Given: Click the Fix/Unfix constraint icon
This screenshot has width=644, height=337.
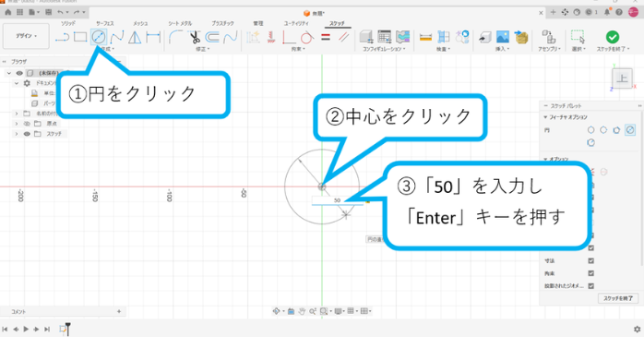Looking at the screenshot, I should pos(270,38).
